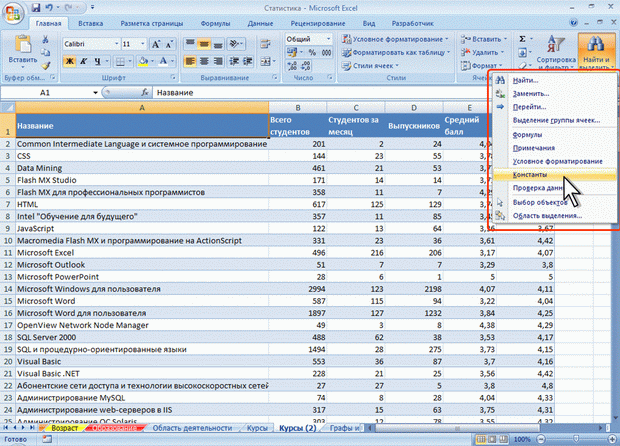Decrease the font size
620x446 pixels.
[169, 44]
